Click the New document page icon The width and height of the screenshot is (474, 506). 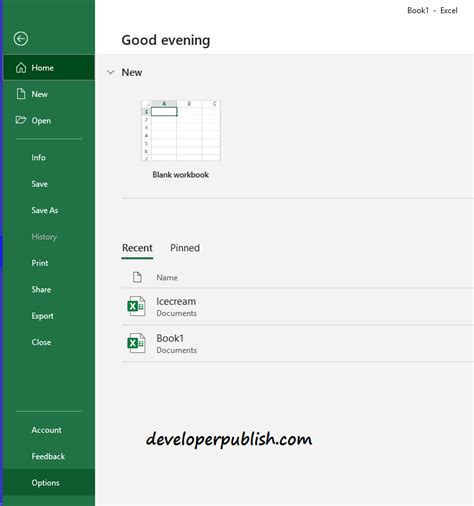tap(21, 94)
